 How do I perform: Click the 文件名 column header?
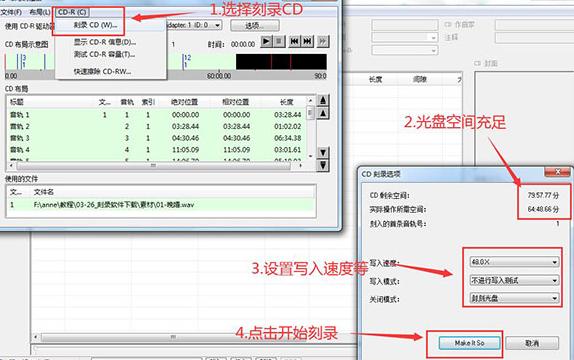44,192
